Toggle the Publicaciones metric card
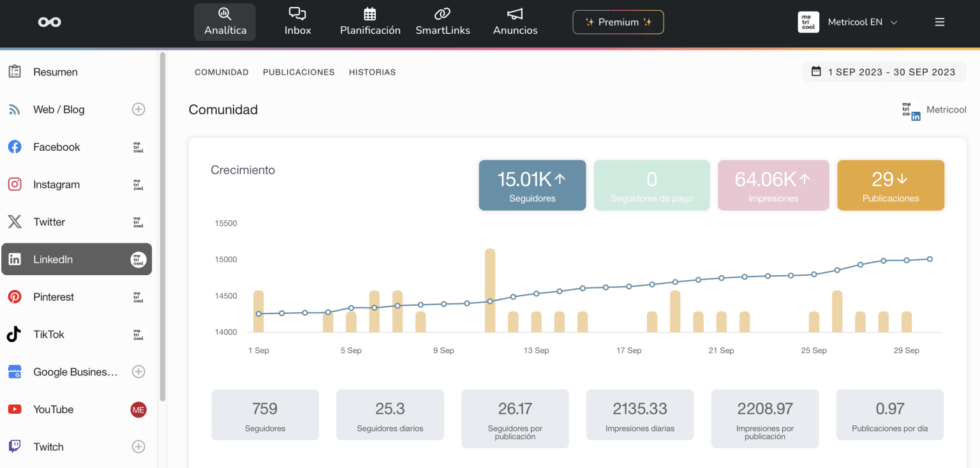980x468 pixels. 890,185
